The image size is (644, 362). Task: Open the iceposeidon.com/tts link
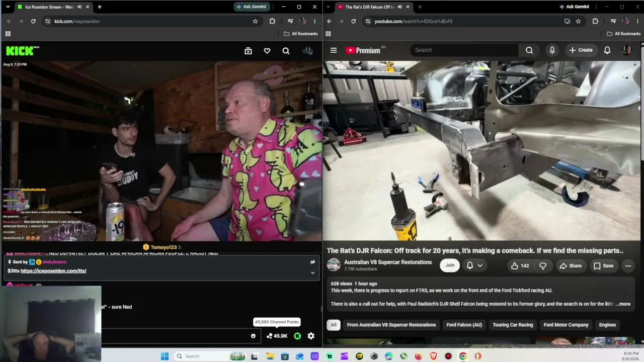(x=53, y=270)
